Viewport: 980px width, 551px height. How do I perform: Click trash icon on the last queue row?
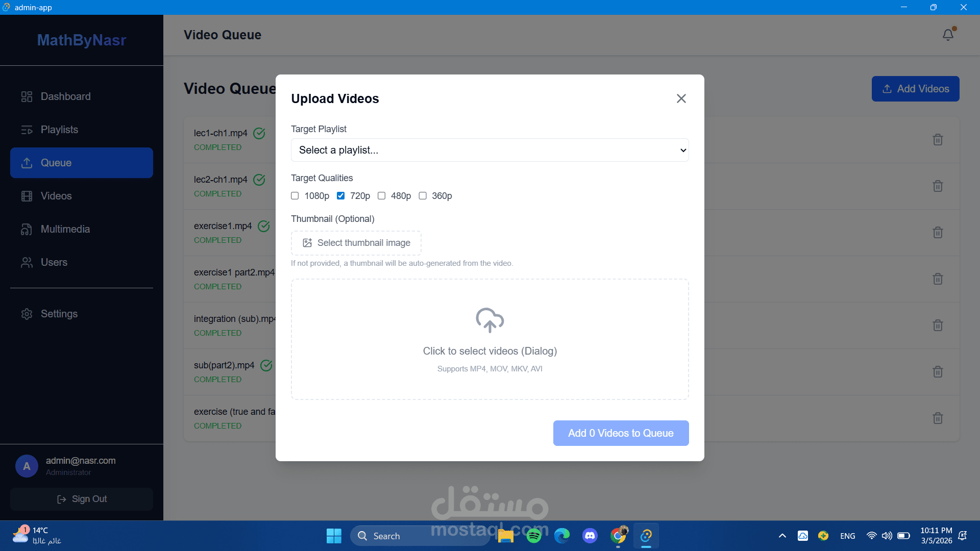click(938, 418)
